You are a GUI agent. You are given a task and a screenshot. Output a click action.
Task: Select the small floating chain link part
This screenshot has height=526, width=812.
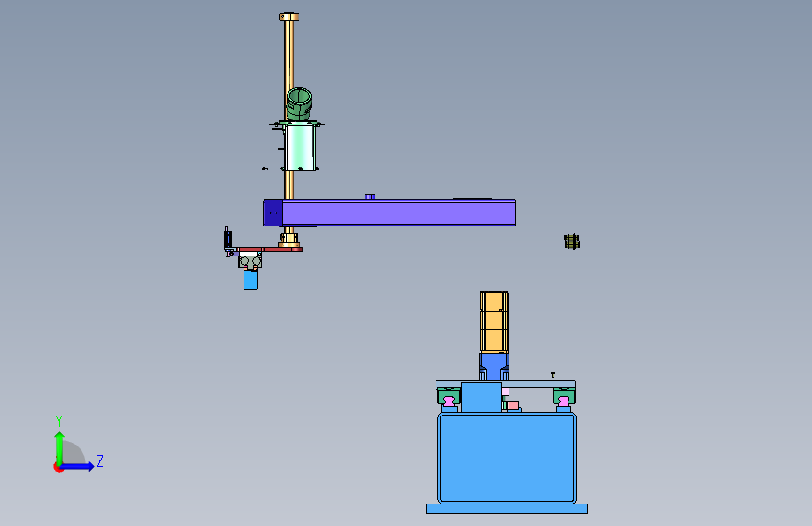pos(571,241)
